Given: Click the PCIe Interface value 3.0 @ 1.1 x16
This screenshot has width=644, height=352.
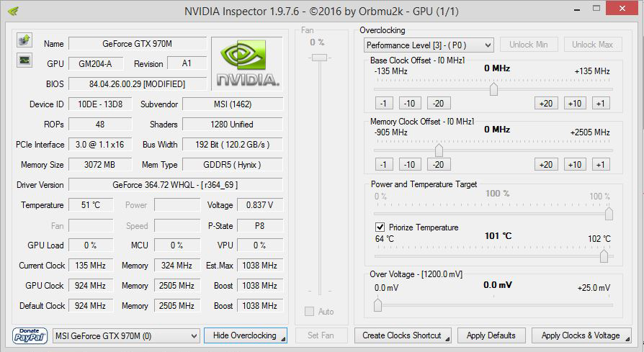Looking at the screenshot, I should click(x=100, y=145).
